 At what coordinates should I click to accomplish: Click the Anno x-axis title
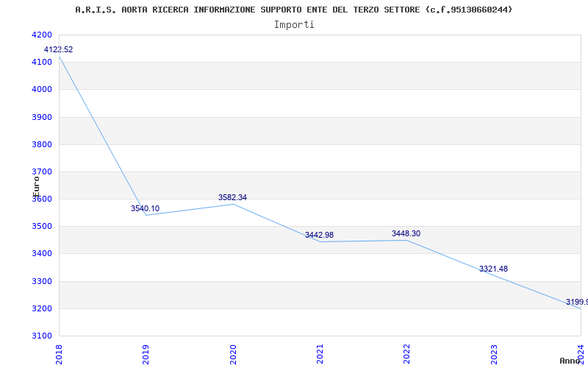pyautogui.click(x=570, y=361)
